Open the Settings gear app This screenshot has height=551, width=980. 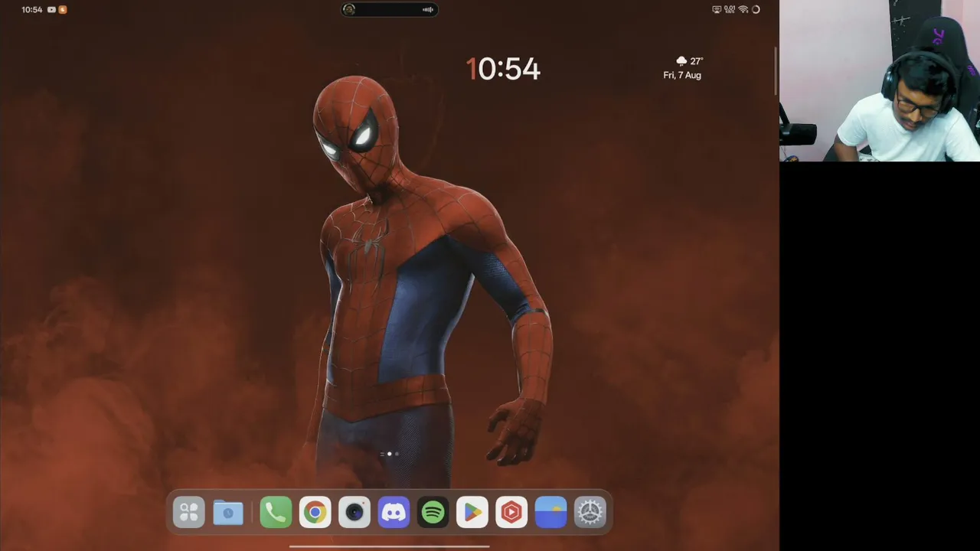[590, 512]
